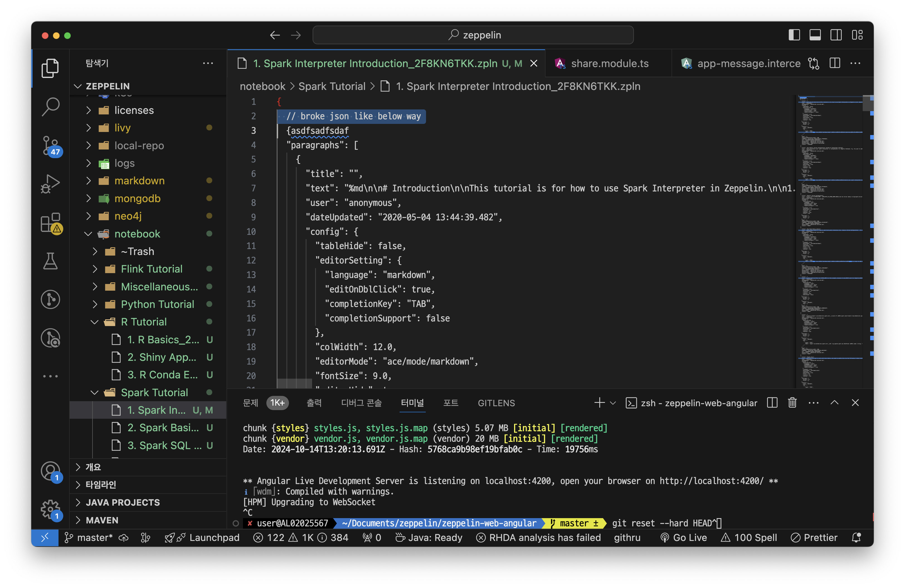
Task: Open file 2. Spark Basi... in explorer
Action: [148, 427]
